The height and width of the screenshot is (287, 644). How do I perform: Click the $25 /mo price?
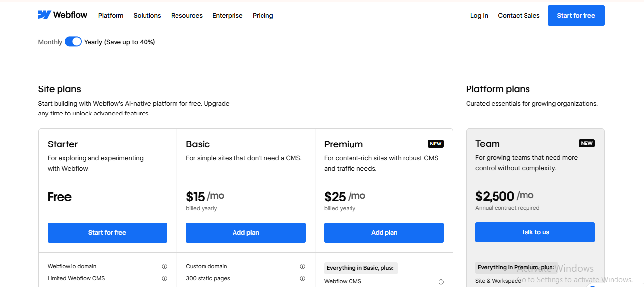click(345, 197)
